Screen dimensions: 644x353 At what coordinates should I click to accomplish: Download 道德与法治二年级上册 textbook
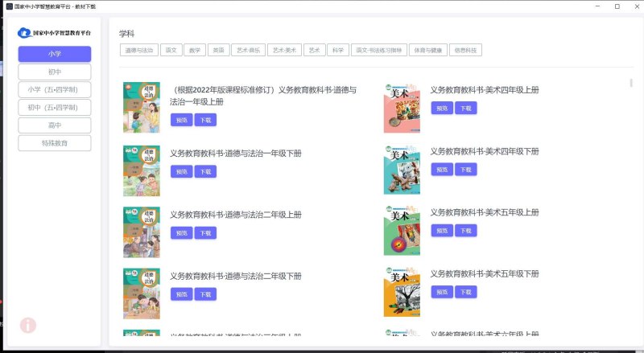205,232
